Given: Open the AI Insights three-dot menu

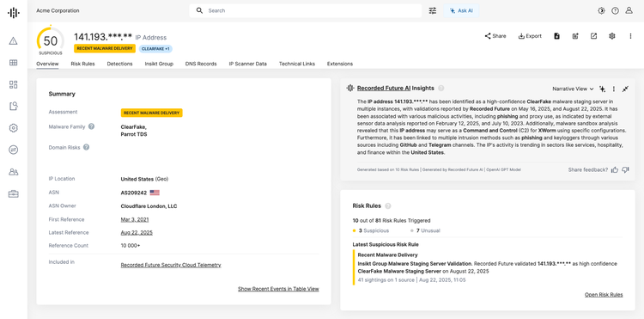Looking at the screenshot, I should (614, 89).
